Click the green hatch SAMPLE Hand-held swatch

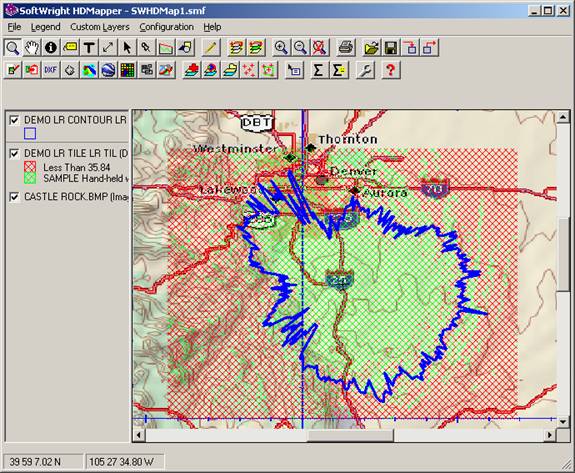[x=30, y=178]
